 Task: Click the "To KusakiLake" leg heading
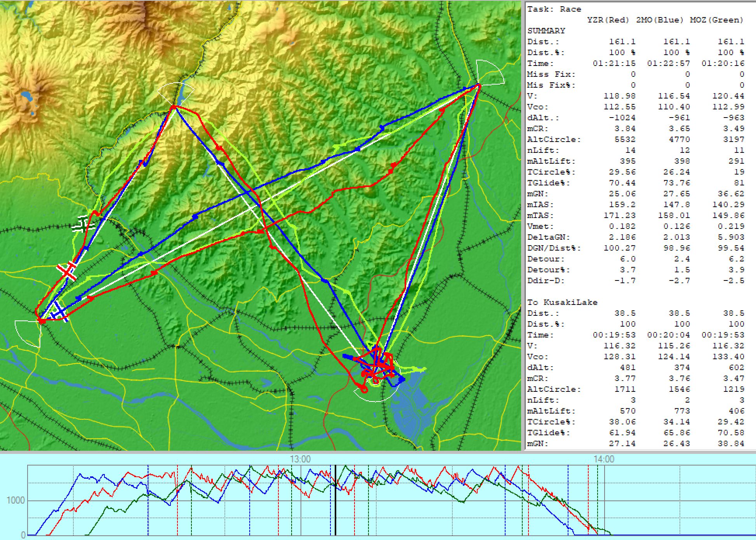(x=562, y=302)
